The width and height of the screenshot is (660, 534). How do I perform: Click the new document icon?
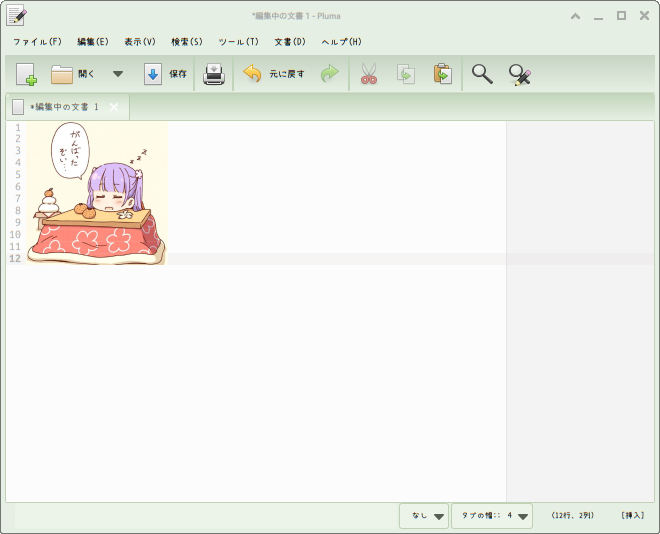click(x=26, y=74)
